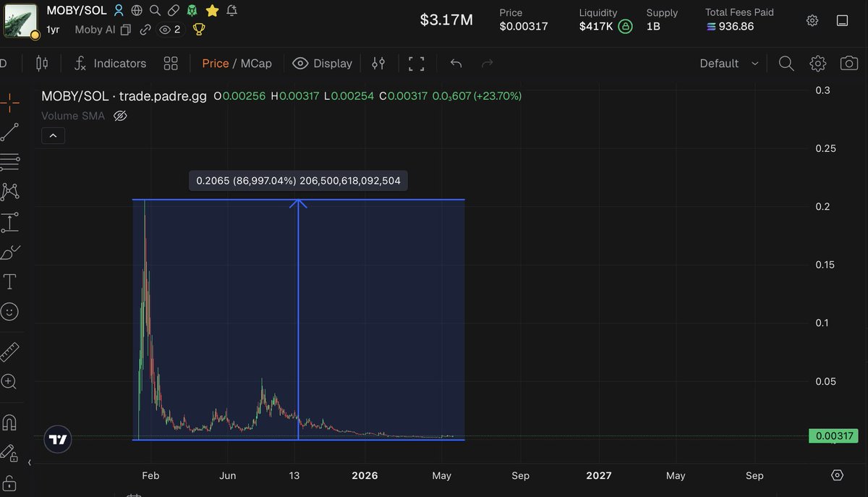Open the time axis settings icon
The height and width of the screenshot is (497, 868).
pos(838,475)
